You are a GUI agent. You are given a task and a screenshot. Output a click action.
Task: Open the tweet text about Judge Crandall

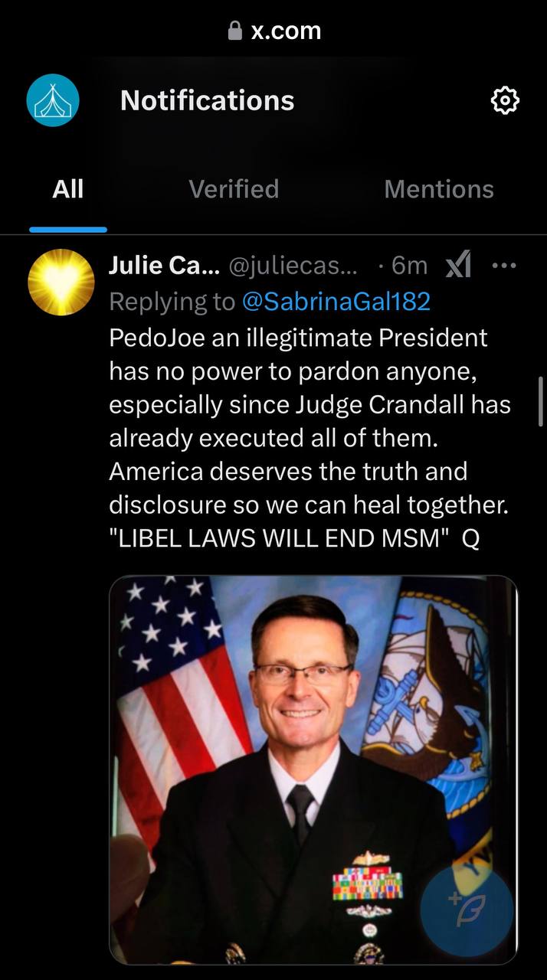click(310, 439)
